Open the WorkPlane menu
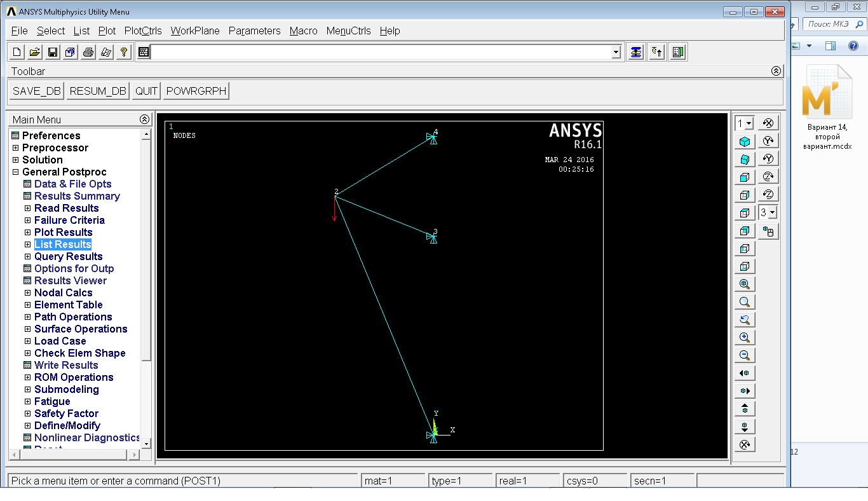 [x=194, y=31]
